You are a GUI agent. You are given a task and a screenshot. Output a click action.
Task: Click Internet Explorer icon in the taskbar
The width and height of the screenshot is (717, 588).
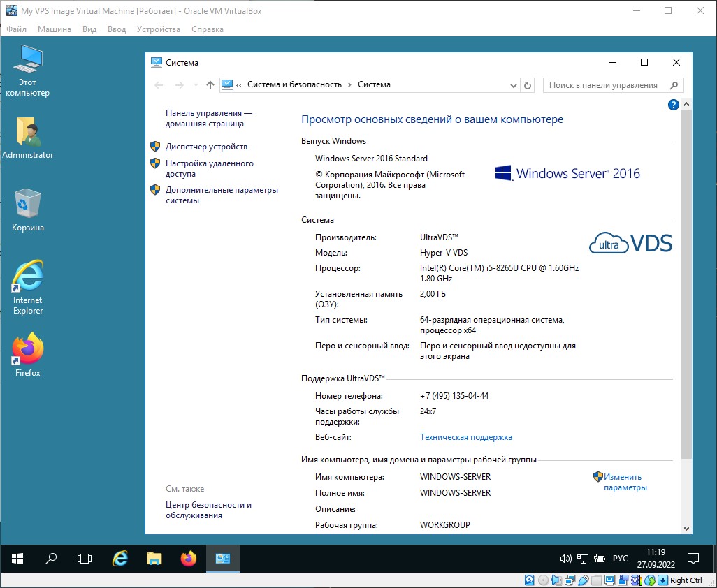click(120, 559)
